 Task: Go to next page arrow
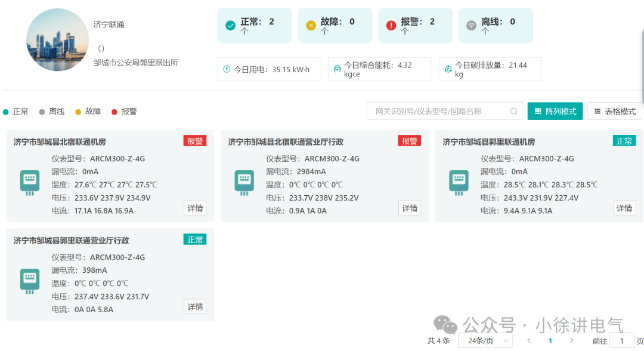tap(571, 341)
